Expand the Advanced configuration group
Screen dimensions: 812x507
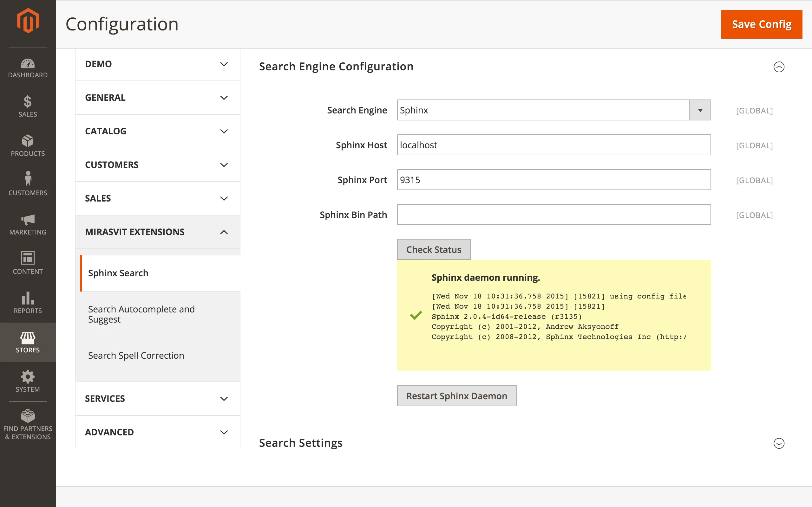pyautogui.click(x=157, y=432)
